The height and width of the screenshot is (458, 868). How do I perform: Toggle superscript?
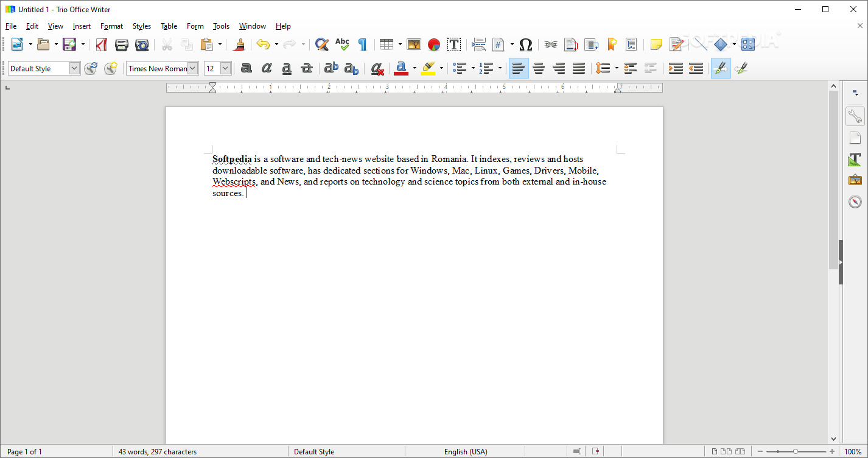point(331,68)
